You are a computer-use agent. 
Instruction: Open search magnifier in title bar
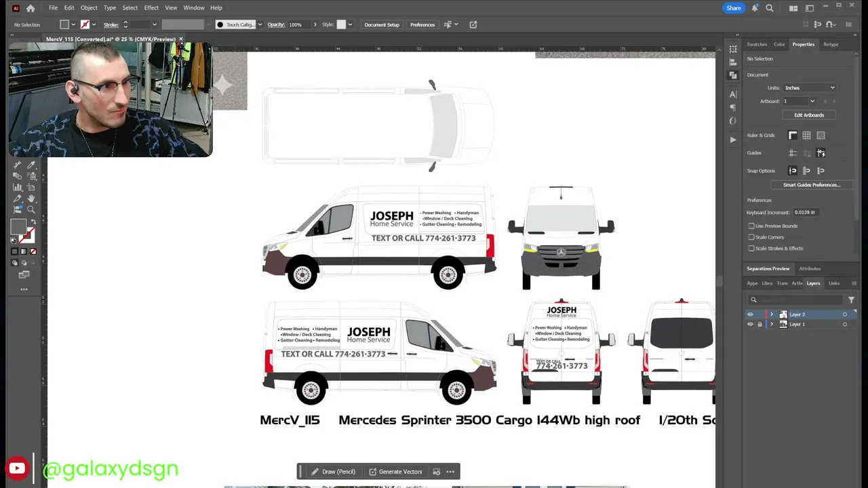770,8
